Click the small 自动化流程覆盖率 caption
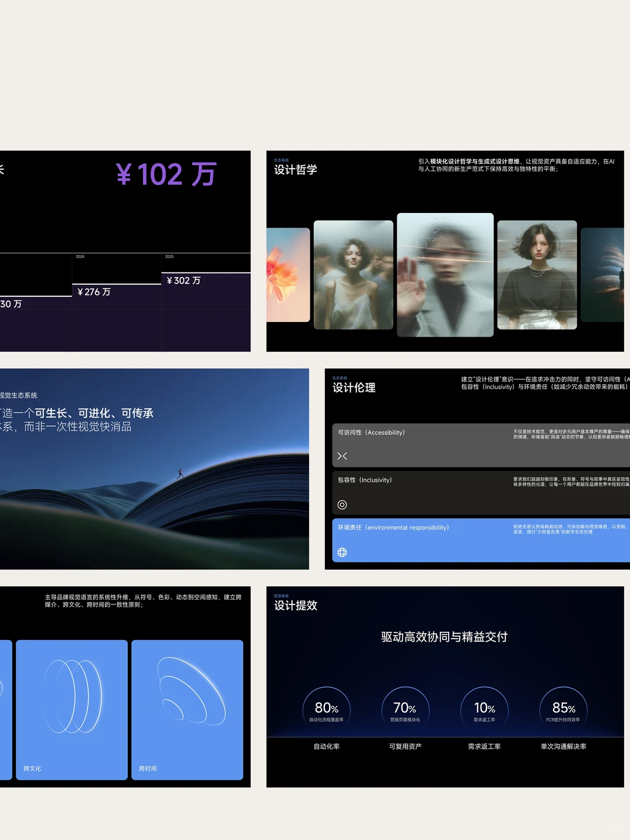The height and width of the screenshot is (840, 630). click(327, 720)
